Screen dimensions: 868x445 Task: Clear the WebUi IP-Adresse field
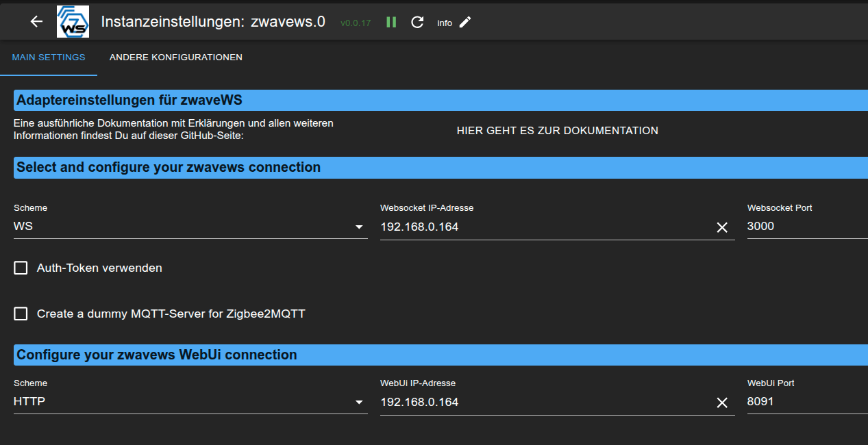click(x=721, y=403)
